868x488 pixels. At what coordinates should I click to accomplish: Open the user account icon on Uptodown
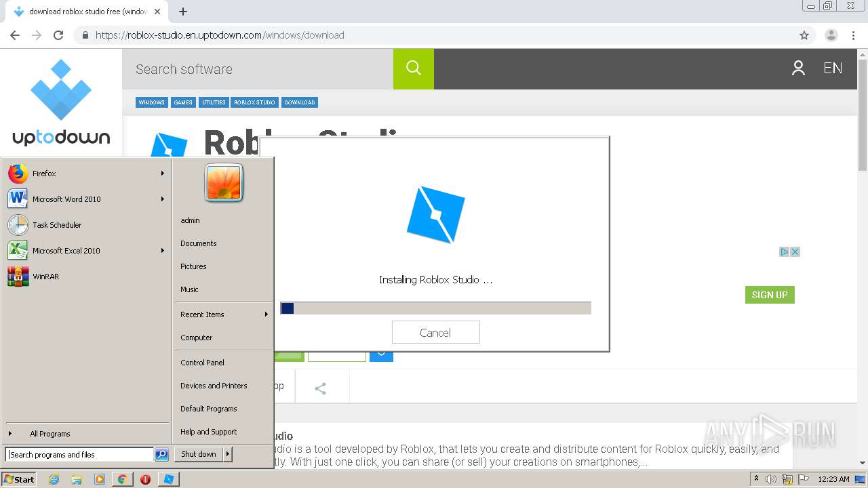(798, 68)
